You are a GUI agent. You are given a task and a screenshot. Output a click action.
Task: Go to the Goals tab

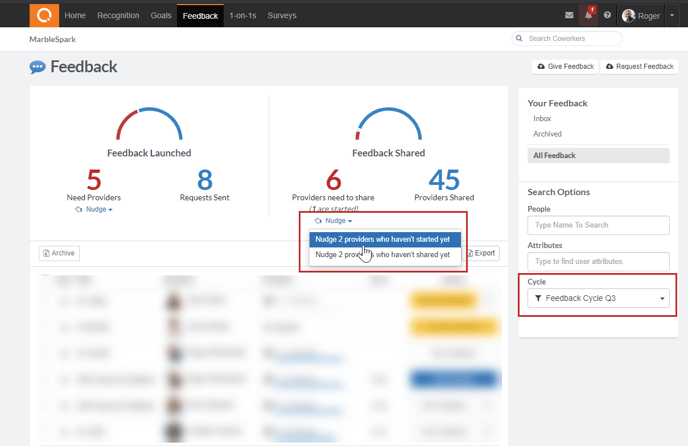[160, 16]
